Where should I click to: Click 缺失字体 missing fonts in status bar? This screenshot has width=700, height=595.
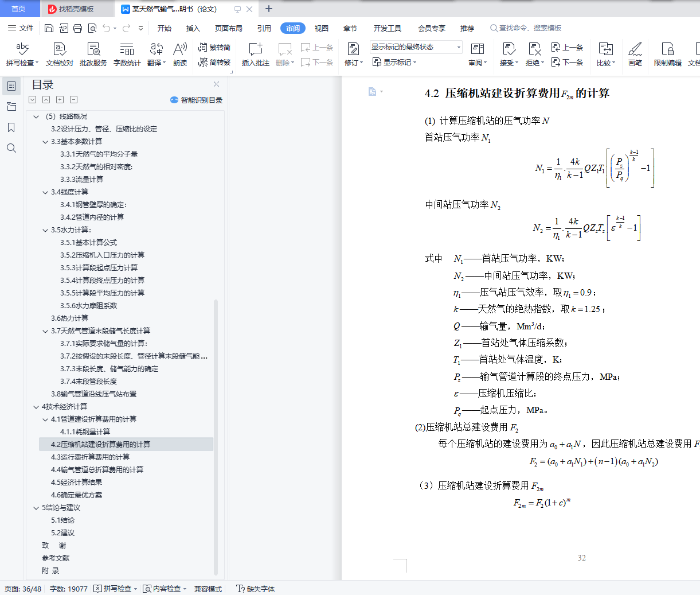pyautogui.click(x=256, y=589)
